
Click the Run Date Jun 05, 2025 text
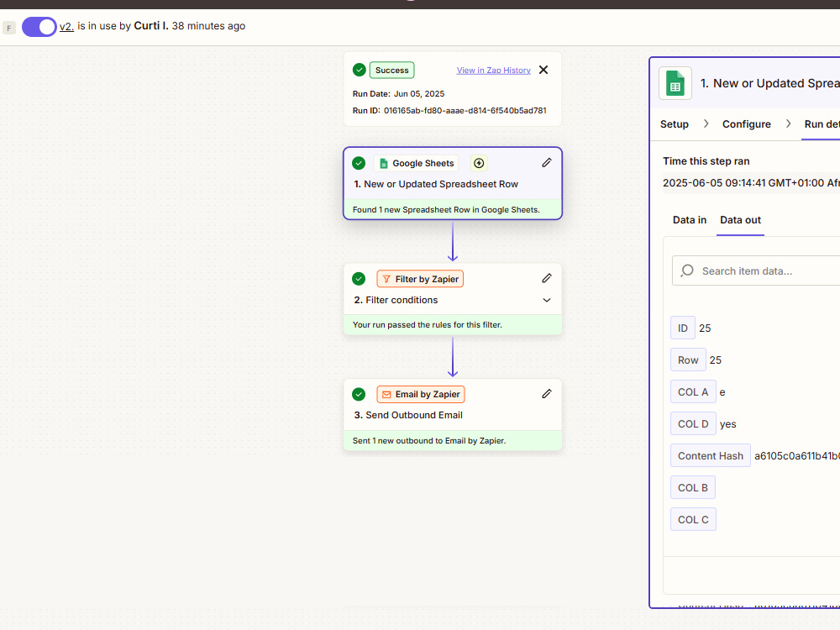(419, 94)
